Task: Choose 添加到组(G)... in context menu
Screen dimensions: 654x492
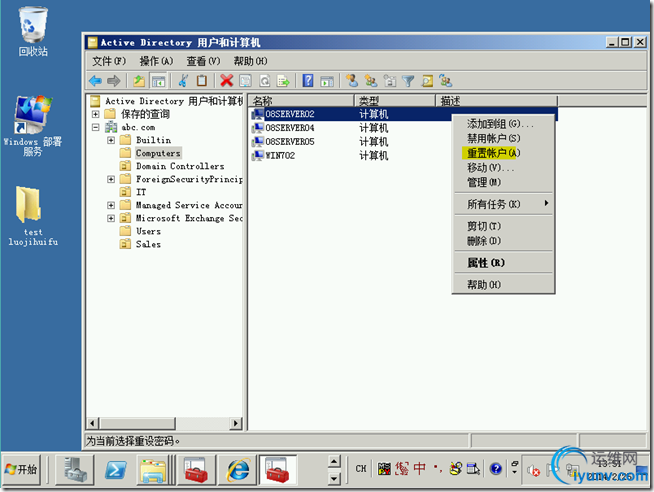Action: click(x=503, y=123)
